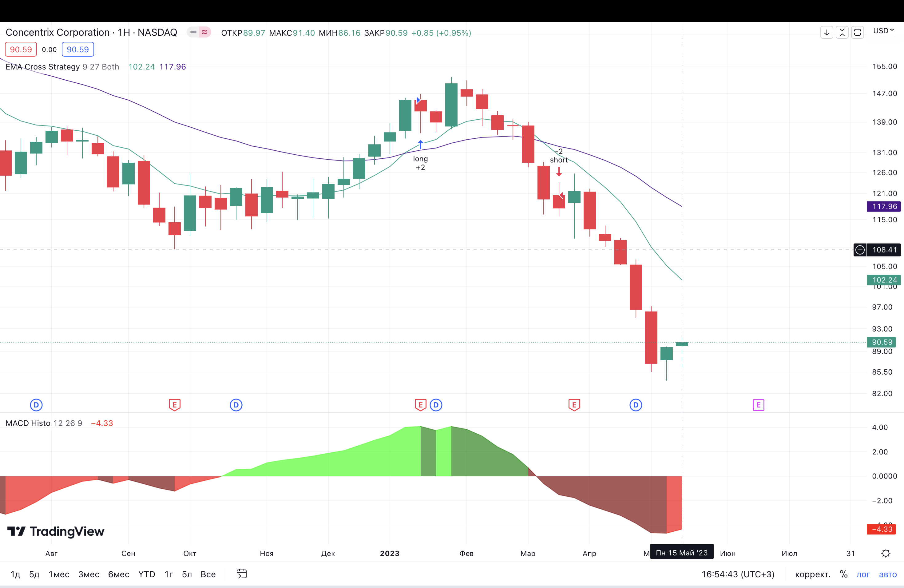Click the dividend D marker in August
The image size is (904, 588).
pyautogui.click(x=36, y=405)
